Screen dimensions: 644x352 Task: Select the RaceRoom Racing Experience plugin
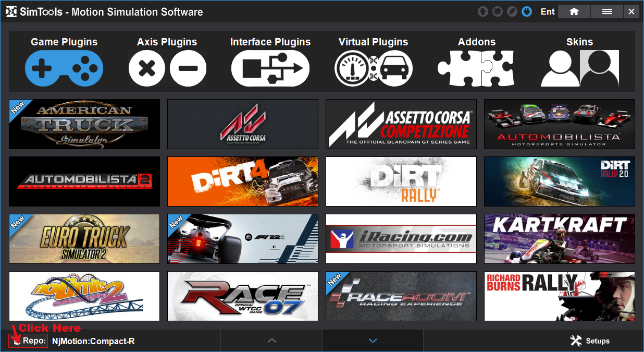[x=401, y=296]
